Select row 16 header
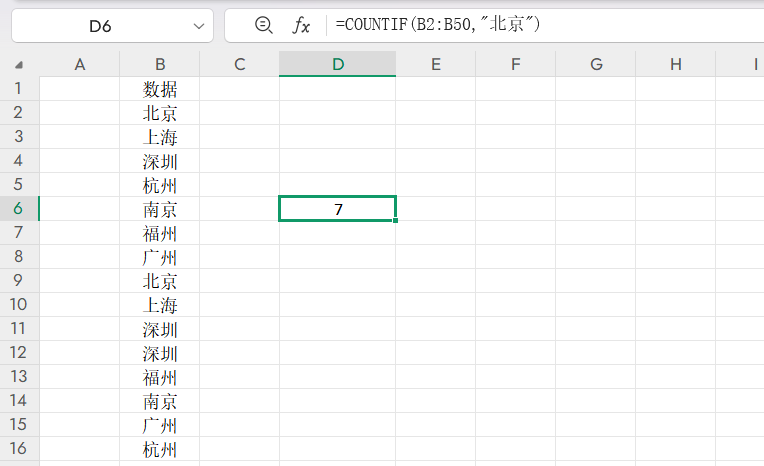 pos(19,448)
